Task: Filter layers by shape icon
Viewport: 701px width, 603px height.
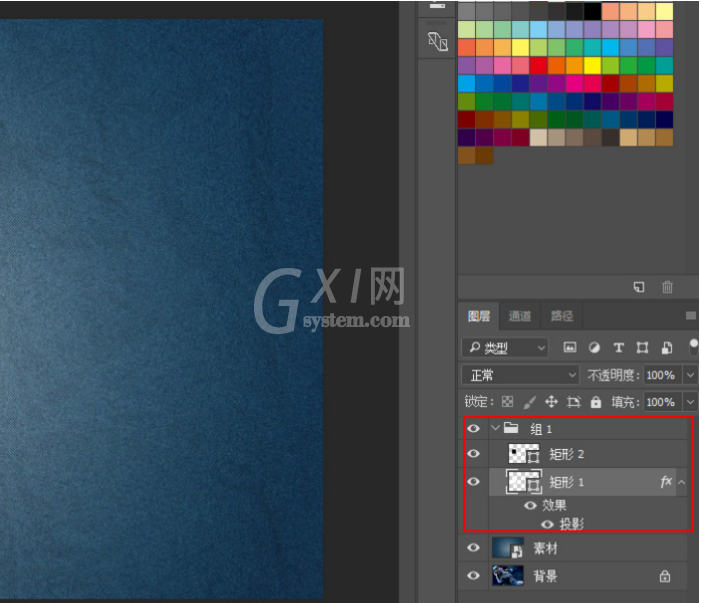Action: click(x=642, y=347)
